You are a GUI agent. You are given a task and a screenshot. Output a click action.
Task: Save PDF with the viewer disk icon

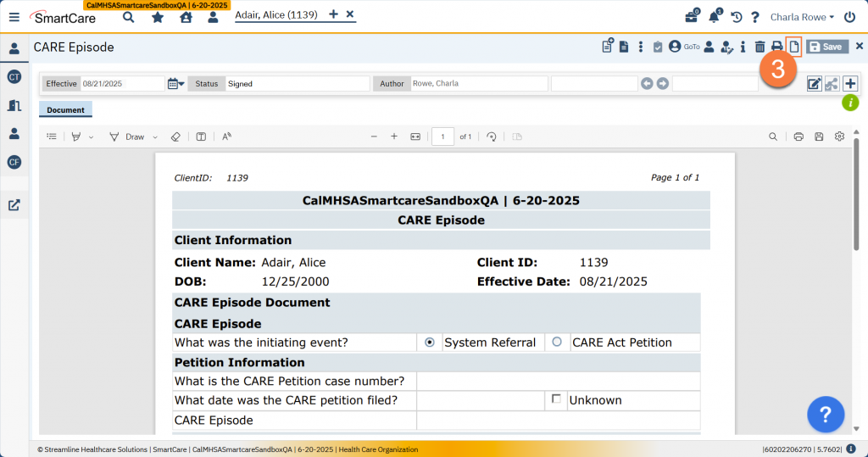tap(819, 137)
